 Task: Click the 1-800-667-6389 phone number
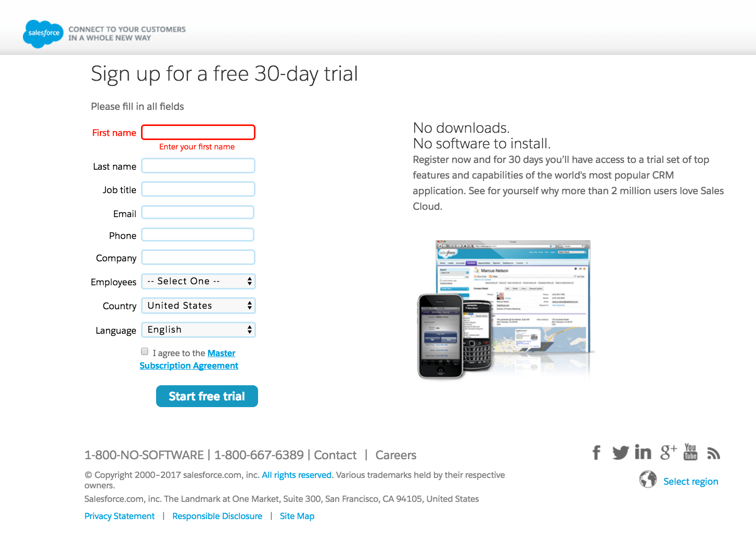click(259, 455)
